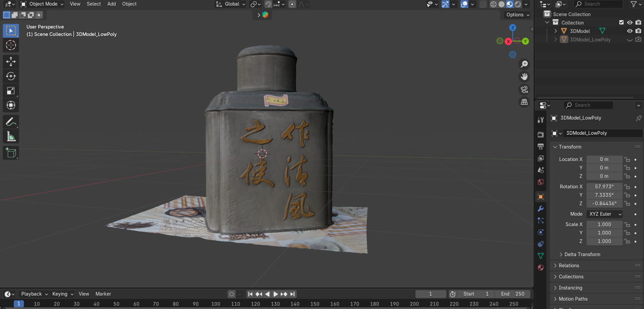Open the World Properties tab (globe icon)
Screen dimensions: 644x309
[x=541, y=182]
